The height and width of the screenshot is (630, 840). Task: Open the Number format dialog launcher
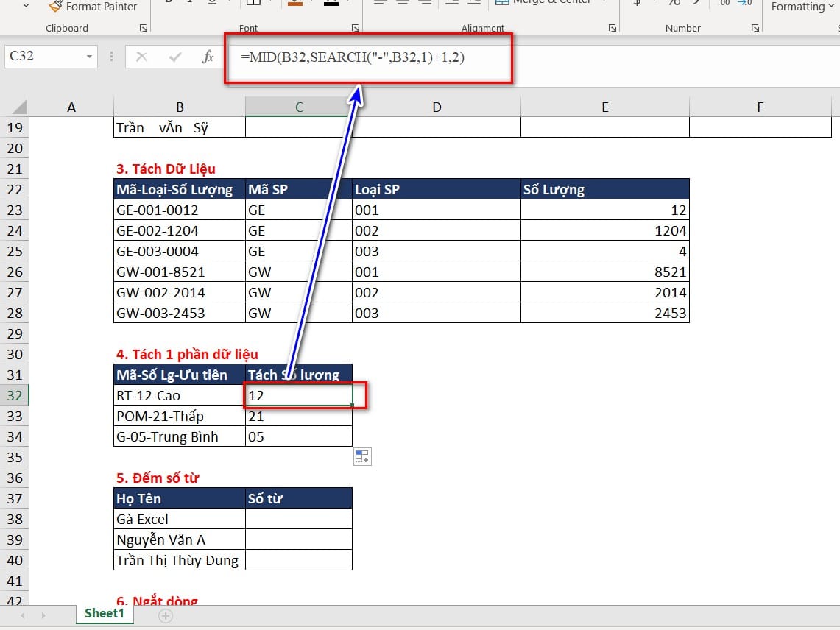pos(755,28)
